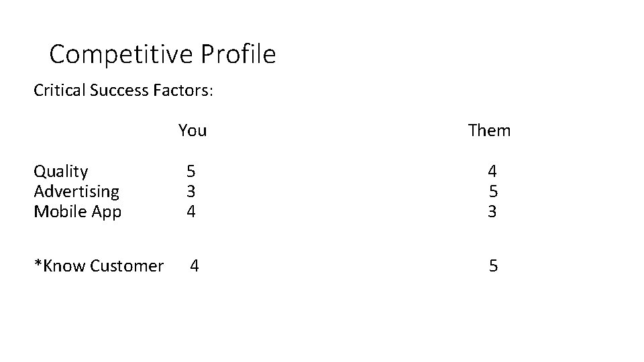Click the asterisk before Know Customer
644x362 pixels.
click(38, 263)
